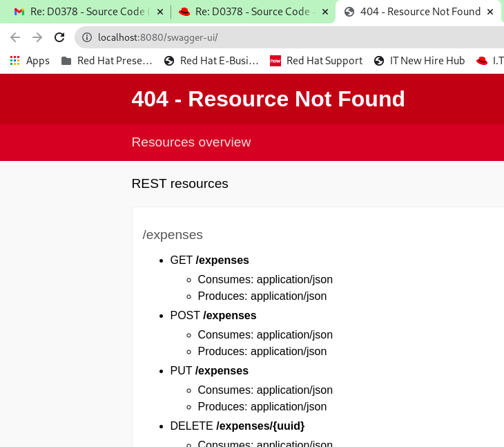
Task: Reload the page with refresh icon
Action: (x=59, y=37)
